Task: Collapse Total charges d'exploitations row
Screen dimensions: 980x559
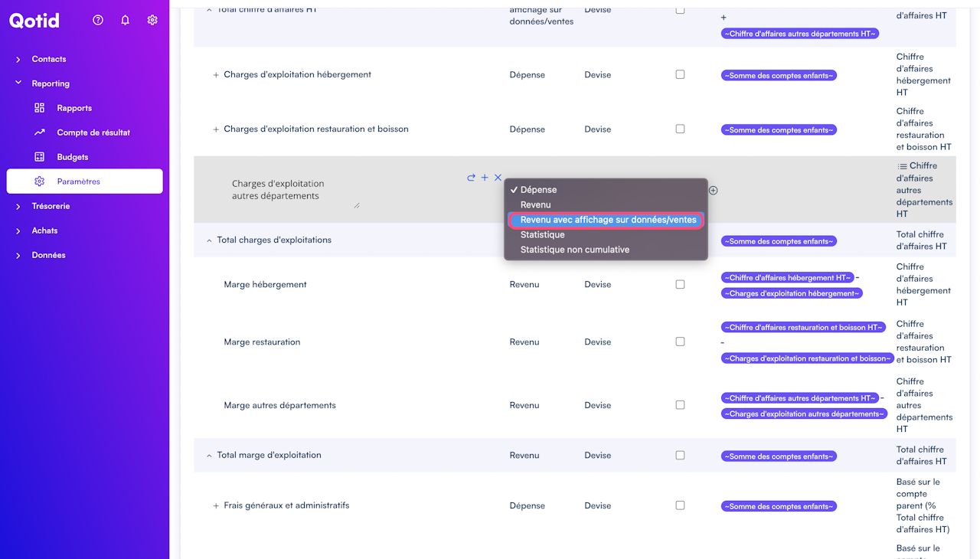Action: click(209, 240)
